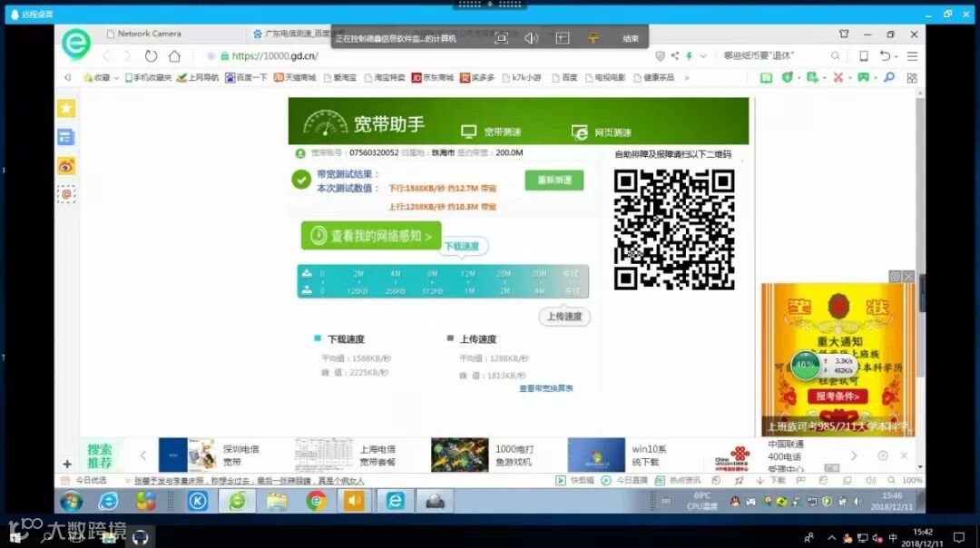This screenshot has height=548, width=980.
Task: Open the win10系统下载 thumbnail
Action: coord(596,455)
